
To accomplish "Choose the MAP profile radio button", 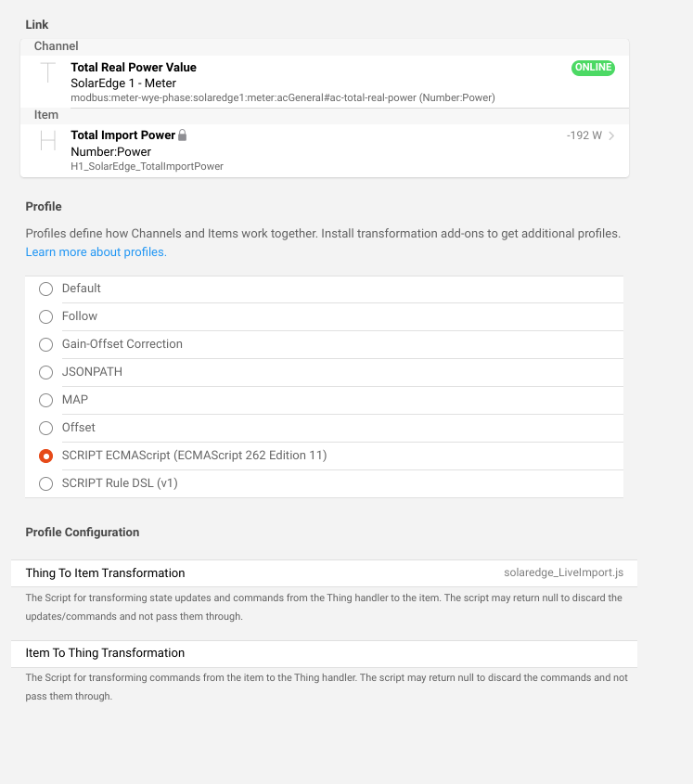I will pos(46,400).
